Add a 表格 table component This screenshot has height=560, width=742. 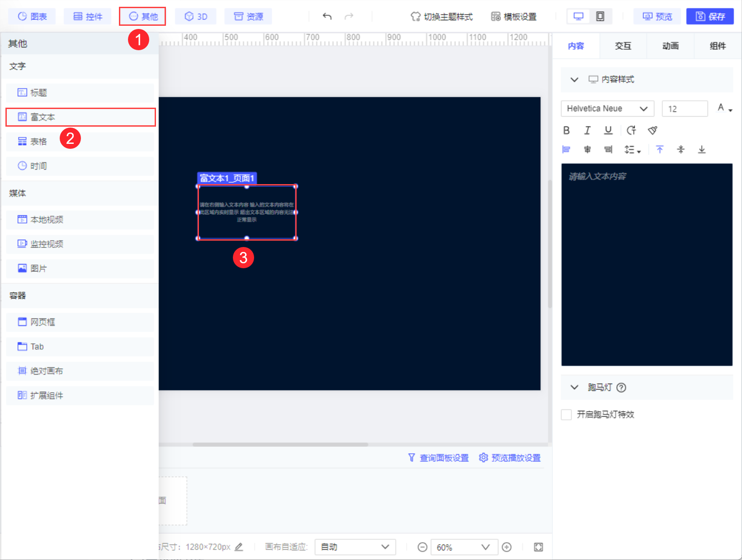pos(80,142)
